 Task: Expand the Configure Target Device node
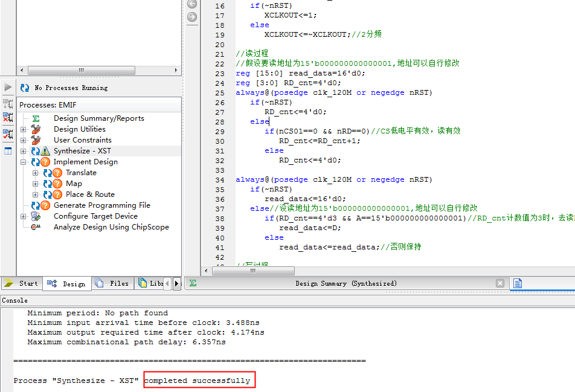coord(24,216)
